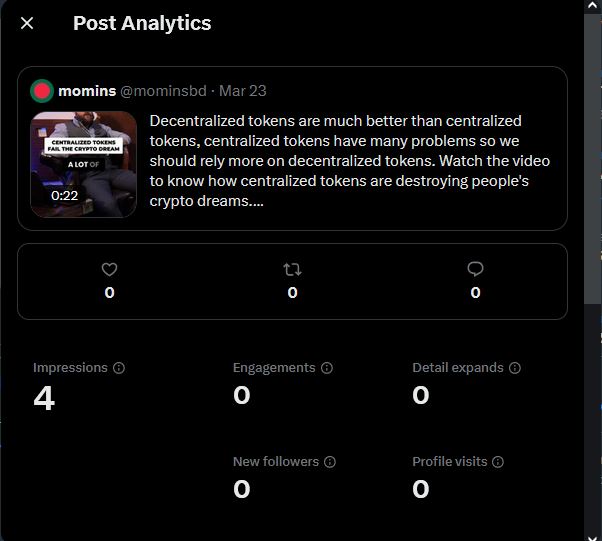The width and height of the screenshot is (602, 541).
Task: Open the Profile visits info icon
Action: coord(498,462)
